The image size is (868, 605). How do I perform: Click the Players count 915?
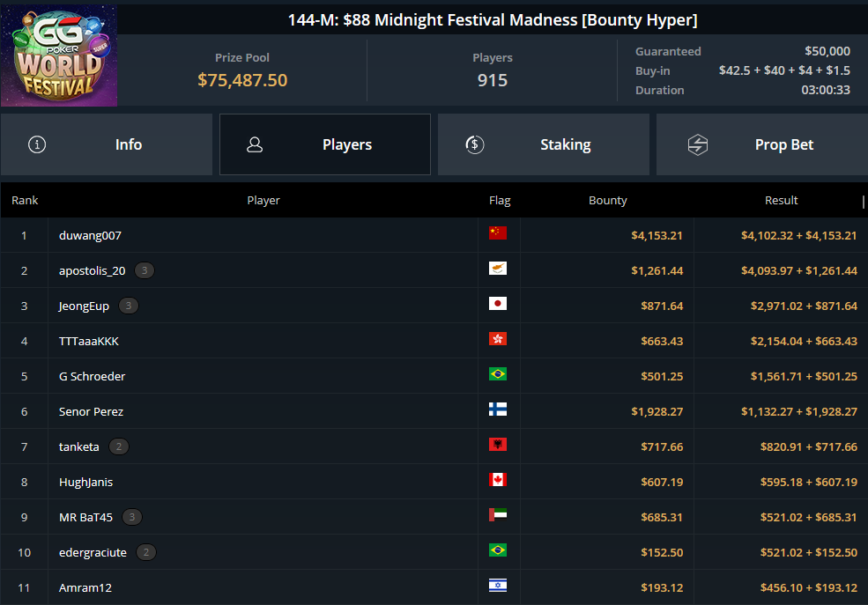pyautogui.click(x=493, y=80)
